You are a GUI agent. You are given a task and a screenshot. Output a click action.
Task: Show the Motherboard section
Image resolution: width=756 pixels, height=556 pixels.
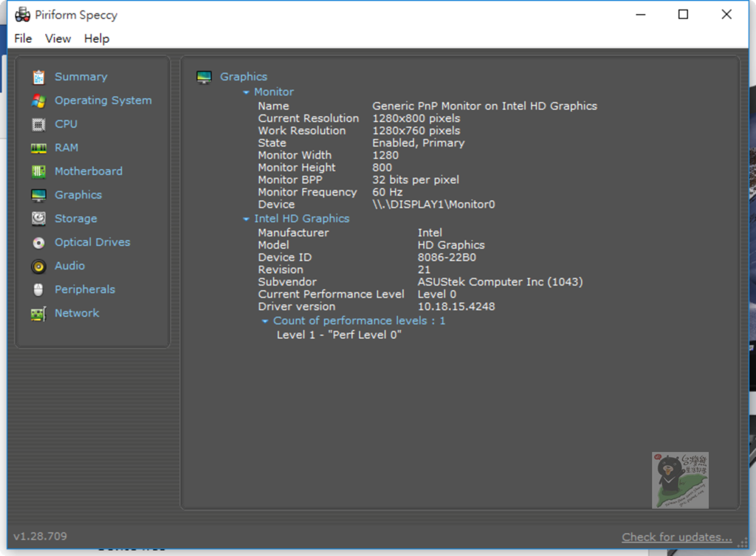click(89, 171)
